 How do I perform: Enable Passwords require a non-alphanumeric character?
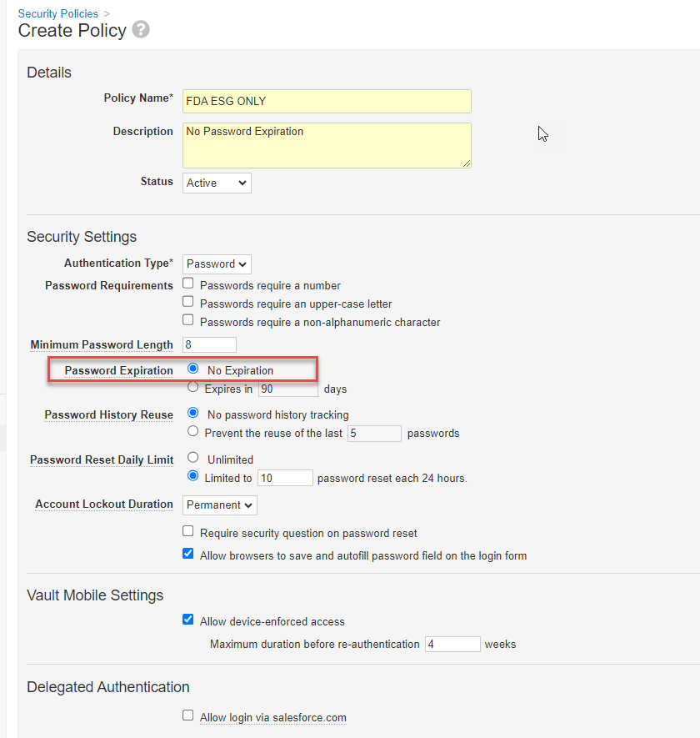(188, 320)
